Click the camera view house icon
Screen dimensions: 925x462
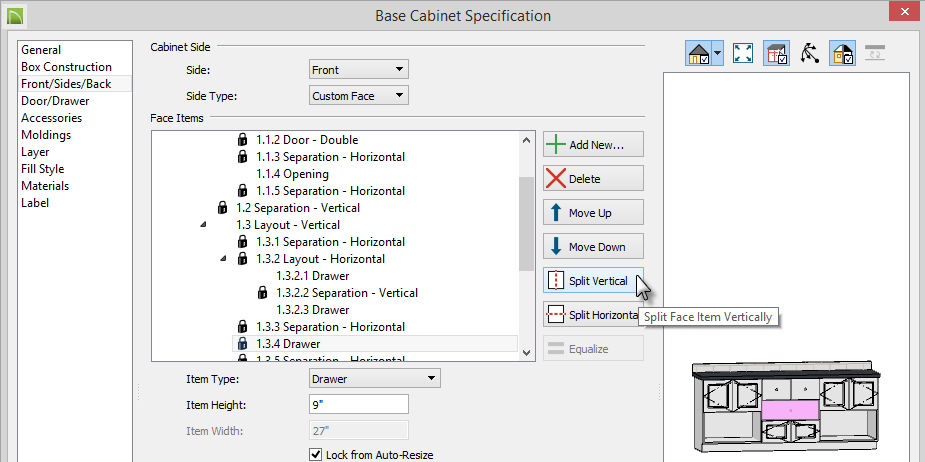[x=698, y=53]
